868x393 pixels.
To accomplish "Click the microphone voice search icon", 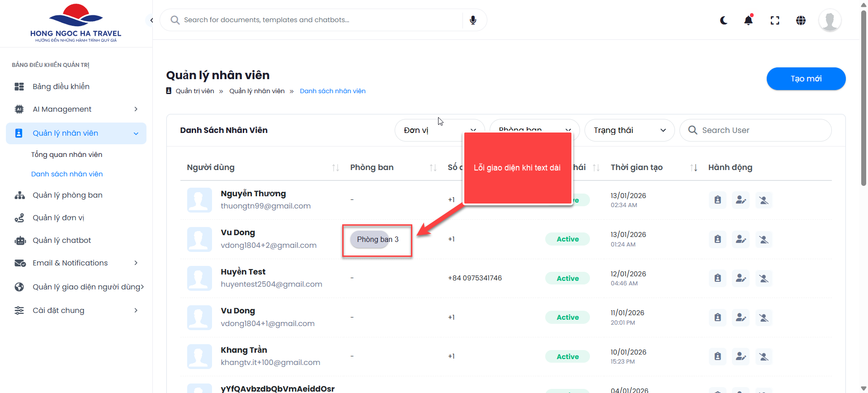I will click(473, 20).
